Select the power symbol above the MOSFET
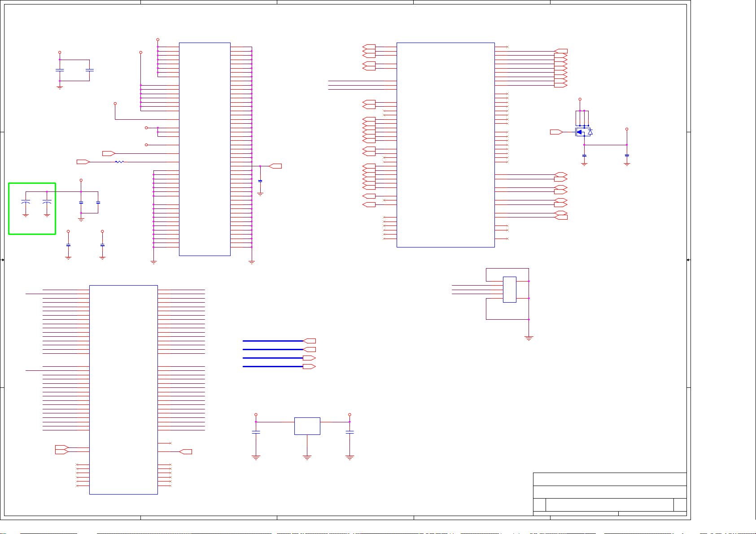756x534 pixels. coord(580,99)
